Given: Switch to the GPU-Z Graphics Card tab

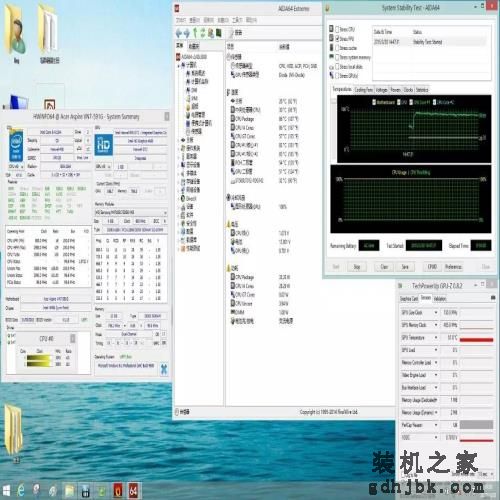Looking at the screenshot, I should pyautogui.click(x=409, y=299).
